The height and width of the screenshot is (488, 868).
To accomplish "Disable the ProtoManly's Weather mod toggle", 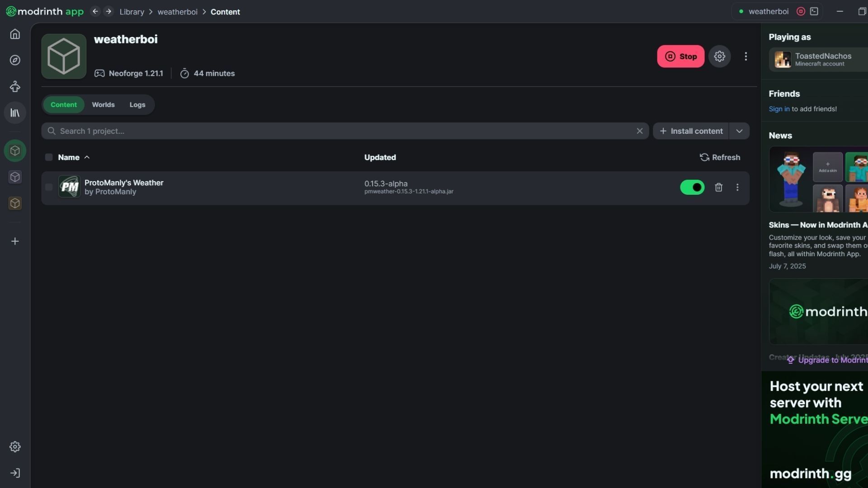I will (692, 187).
